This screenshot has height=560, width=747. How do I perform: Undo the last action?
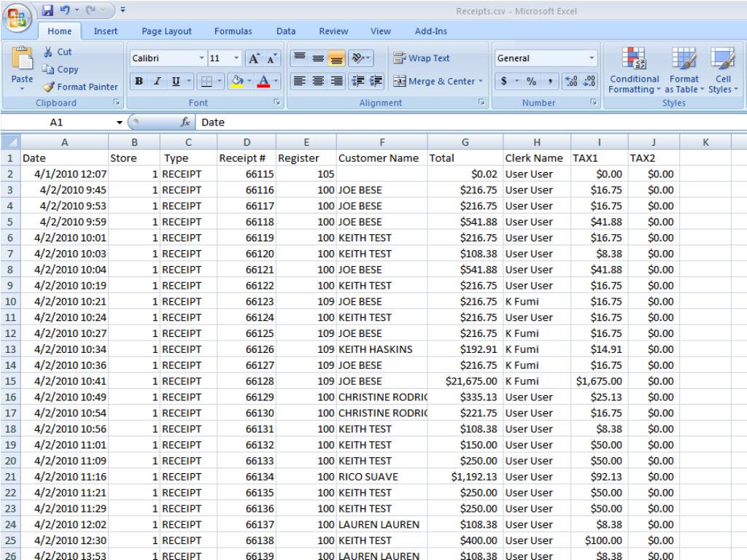point(65,10)
